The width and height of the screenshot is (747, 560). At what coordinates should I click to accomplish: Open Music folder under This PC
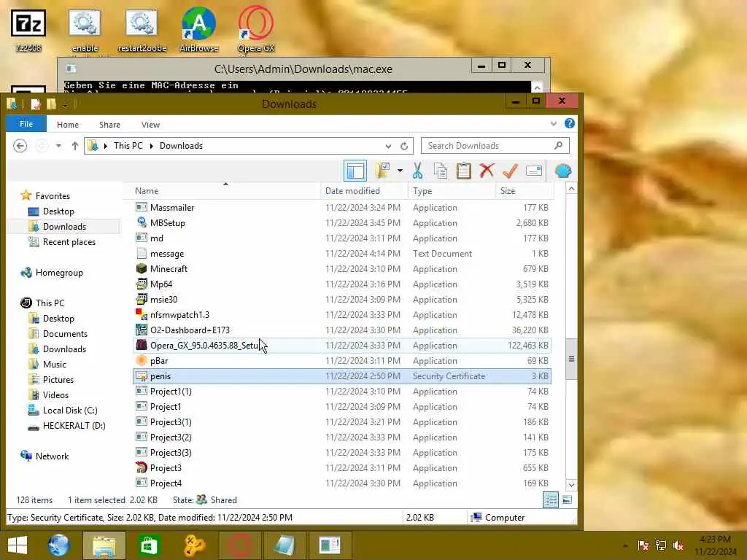54,365
